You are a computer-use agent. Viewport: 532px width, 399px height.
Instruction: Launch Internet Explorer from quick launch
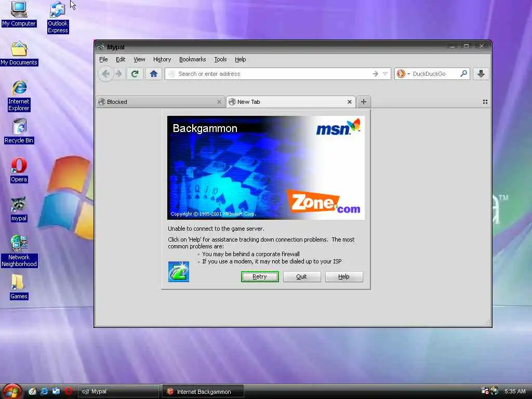click(44, 391)
